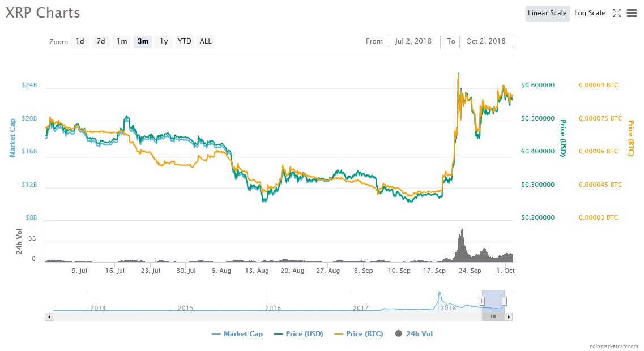The image size is (644, 351).
Task: Click the 24. Sep date label
Action: click(x=470, y=271)
